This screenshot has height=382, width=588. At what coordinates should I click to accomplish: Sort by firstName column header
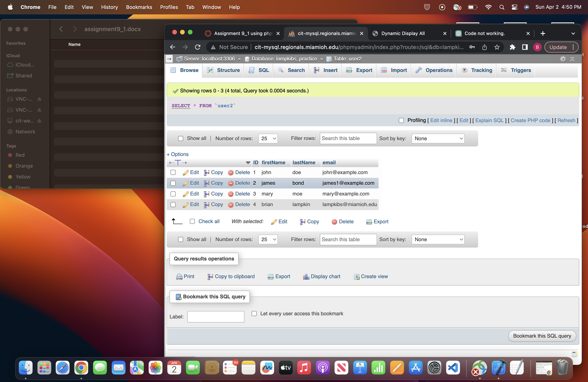(x=273, y=163)
